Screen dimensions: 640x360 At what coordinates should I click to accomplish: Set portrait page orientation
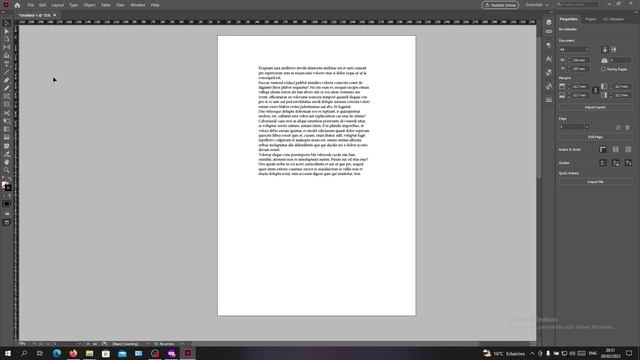[x=605, y=49]
